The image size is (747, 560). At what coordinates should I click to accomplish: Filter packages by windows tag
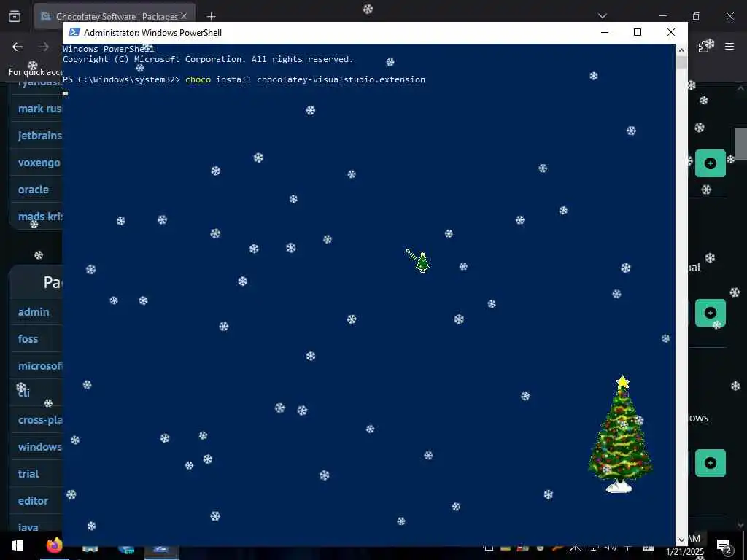point(40,447)
